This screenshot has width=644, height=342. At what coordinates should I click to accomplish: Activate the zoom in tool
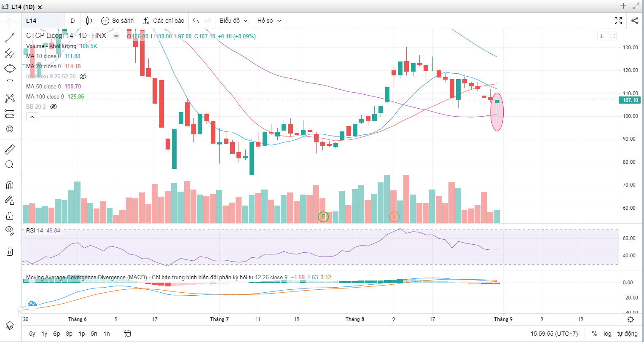pyautogui.click(x=10, y=164)
